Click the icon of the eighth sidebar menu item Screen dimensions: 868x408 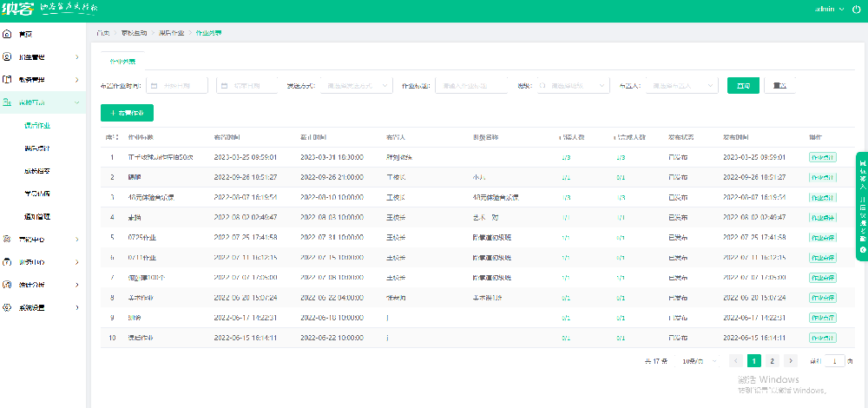coord(7,262)
